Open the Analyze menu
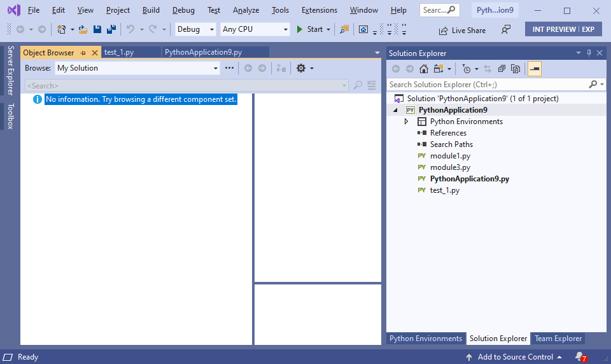 246,10
